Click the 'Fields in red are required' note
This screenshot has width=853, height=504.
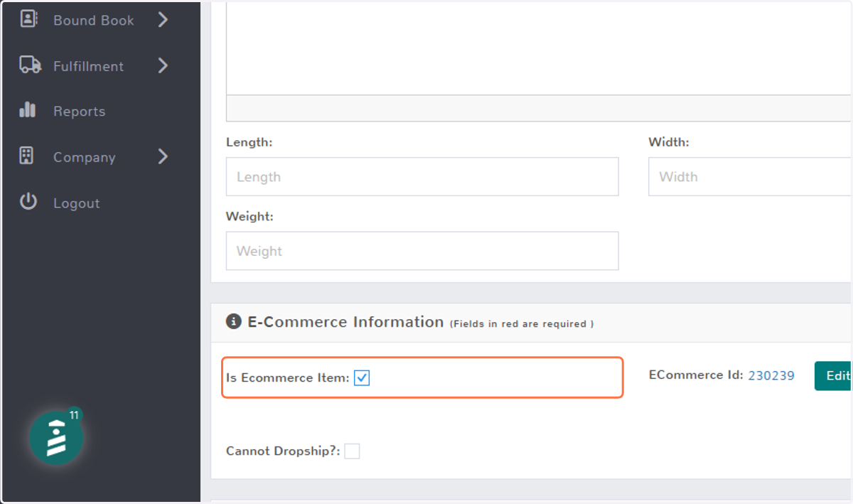coord(522,324)
